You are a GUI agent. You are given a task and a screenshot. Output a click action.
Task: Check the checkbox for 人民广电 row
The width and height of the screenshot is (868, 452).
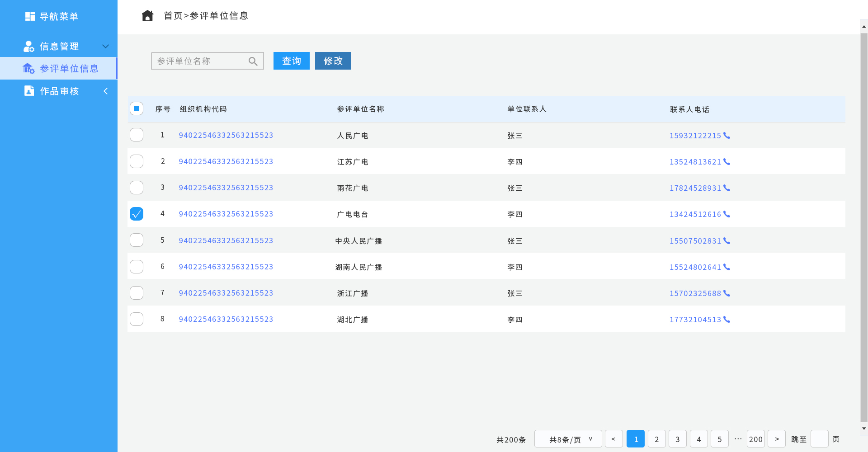click(x=137, y=135)
